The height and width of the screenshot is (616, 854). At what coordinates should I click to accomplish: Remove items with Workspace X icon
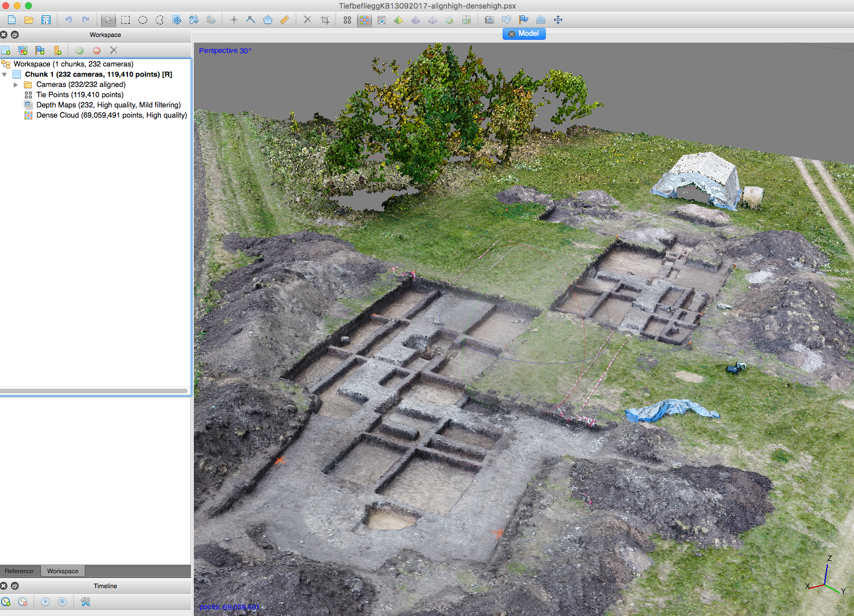pos(114,51)
